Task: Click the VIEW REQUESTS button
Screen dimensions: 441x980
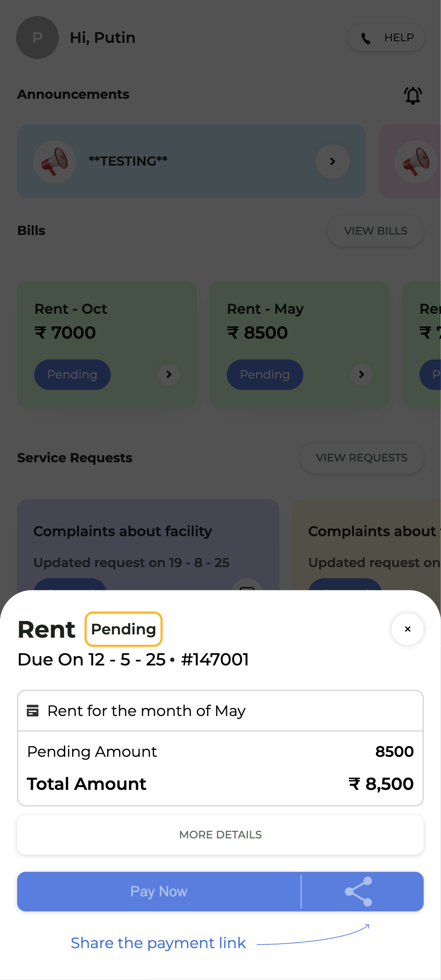Action: [362, 458]
